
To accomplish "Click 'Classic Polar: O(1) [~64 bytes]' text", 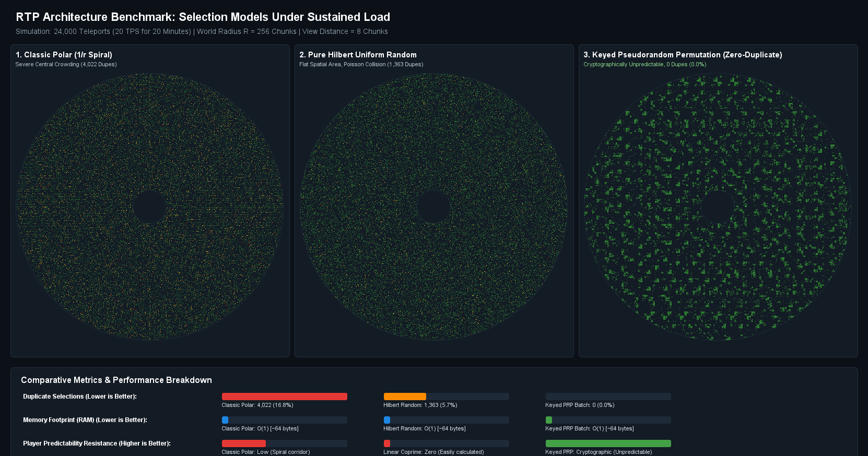I will [260, 428].
